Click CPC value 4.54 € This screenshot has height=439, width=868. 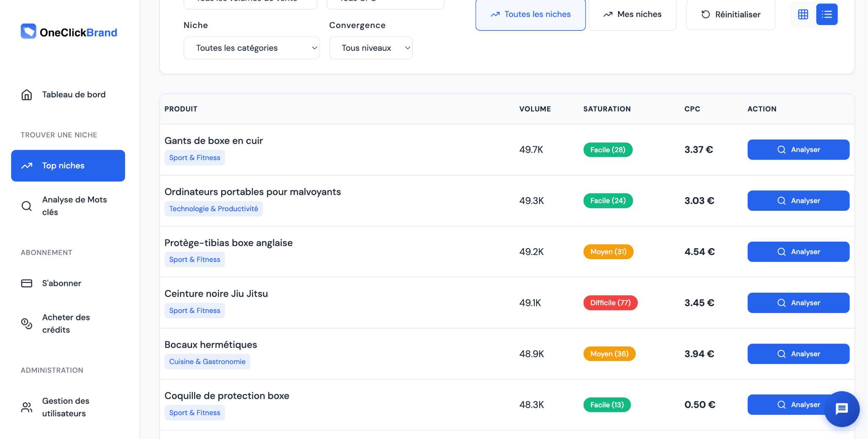(x=699, y=252)
